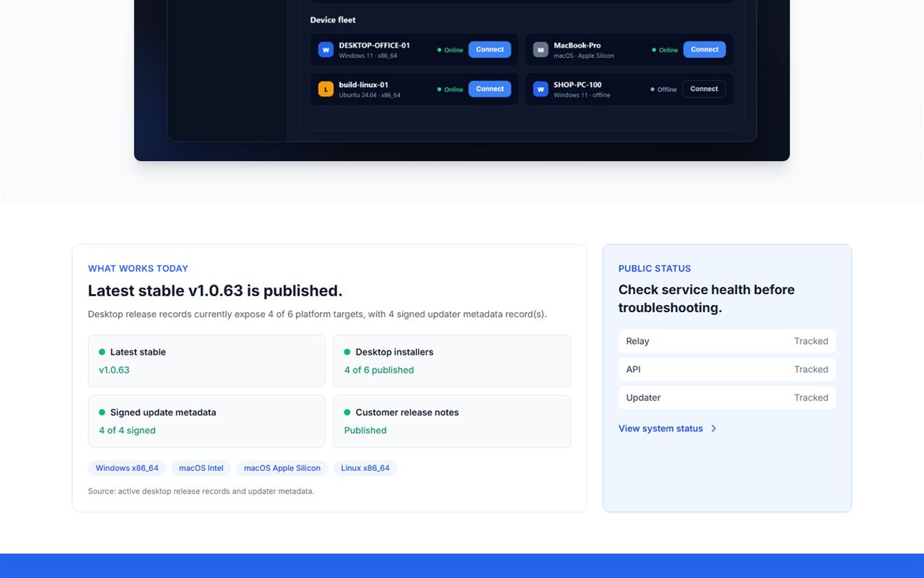This screenshot has width=924, height=578.
Task: Connect to offline SHOP-PC-100
Action: (704, 89)
